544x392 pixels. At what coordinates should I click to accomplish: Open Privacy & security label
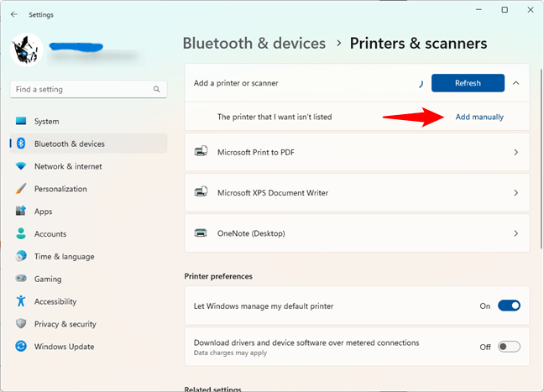point(65,324)
